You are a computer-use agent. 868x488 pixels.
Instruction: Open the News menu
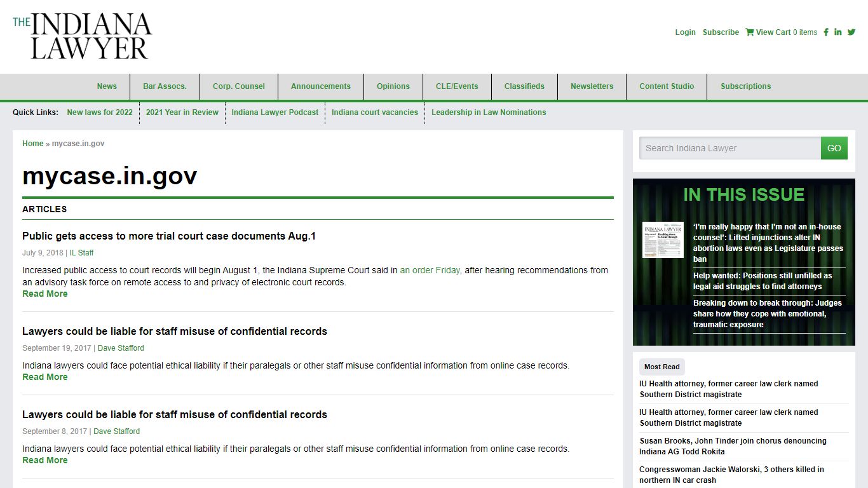coord(107,86)
